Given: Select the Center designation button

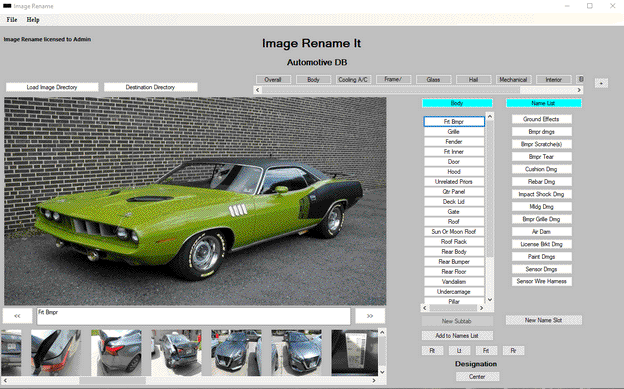Looking at the screenshot, I should pyautogui.click(x=477, y=377).
